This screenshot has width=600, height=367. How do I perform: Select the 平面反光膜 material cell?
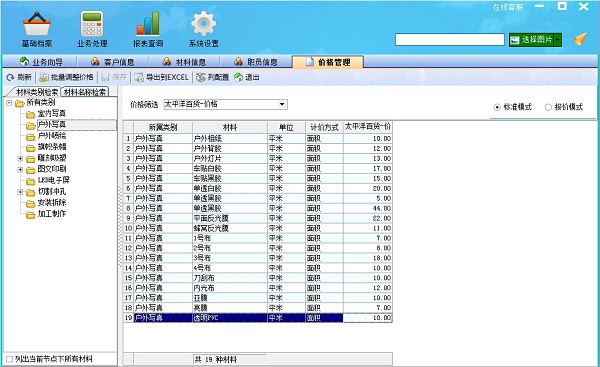coord(230,218)
